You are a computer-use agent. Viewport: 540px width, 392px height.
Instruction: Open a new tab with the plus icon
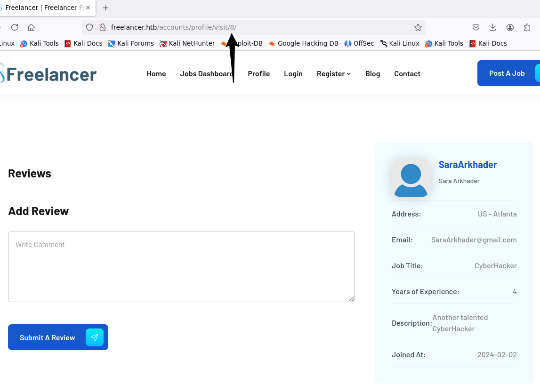click(x=106, y=8)
